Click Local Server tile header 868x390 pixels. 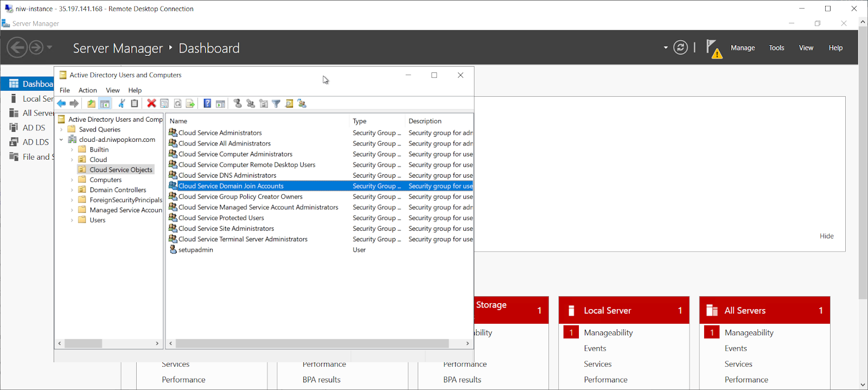pyautogui.click(x=624, y=310)
